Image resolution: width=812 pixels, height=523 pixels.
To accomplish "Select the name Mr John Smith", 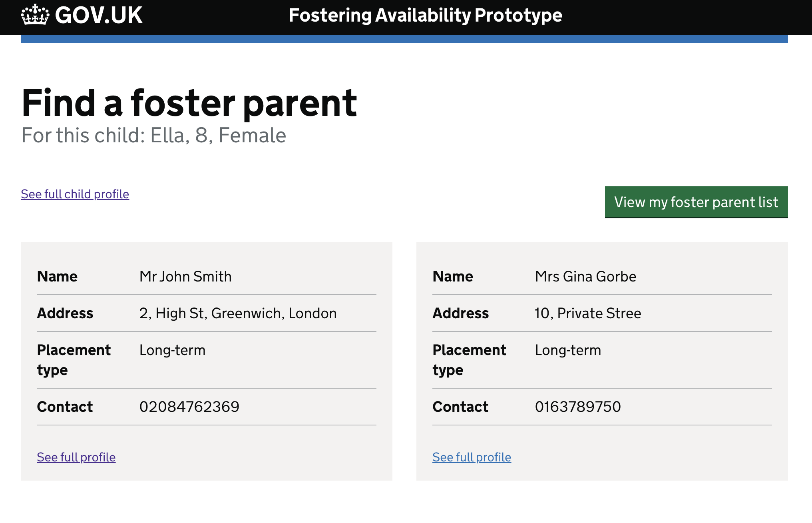I will tap(185, 276).
